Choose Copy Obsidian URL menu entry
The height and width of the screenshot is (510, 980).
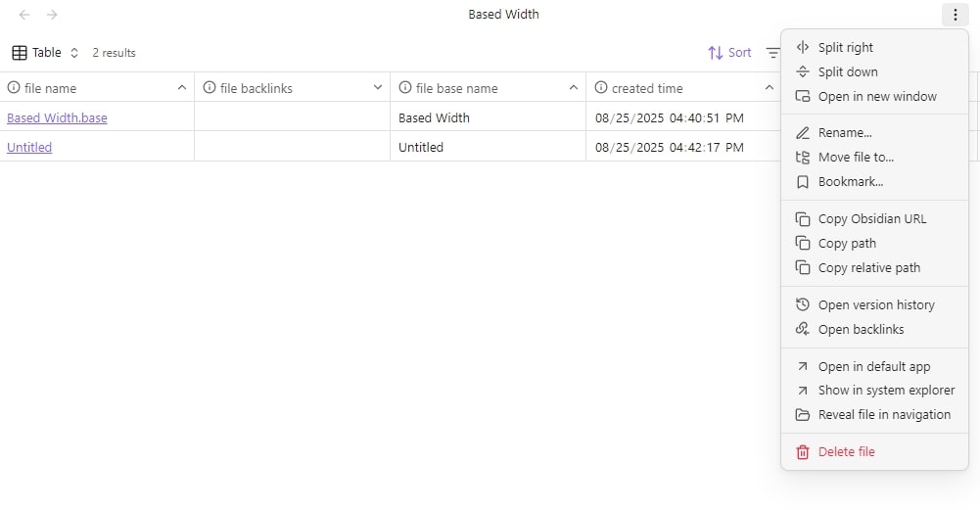click(874, 218)
